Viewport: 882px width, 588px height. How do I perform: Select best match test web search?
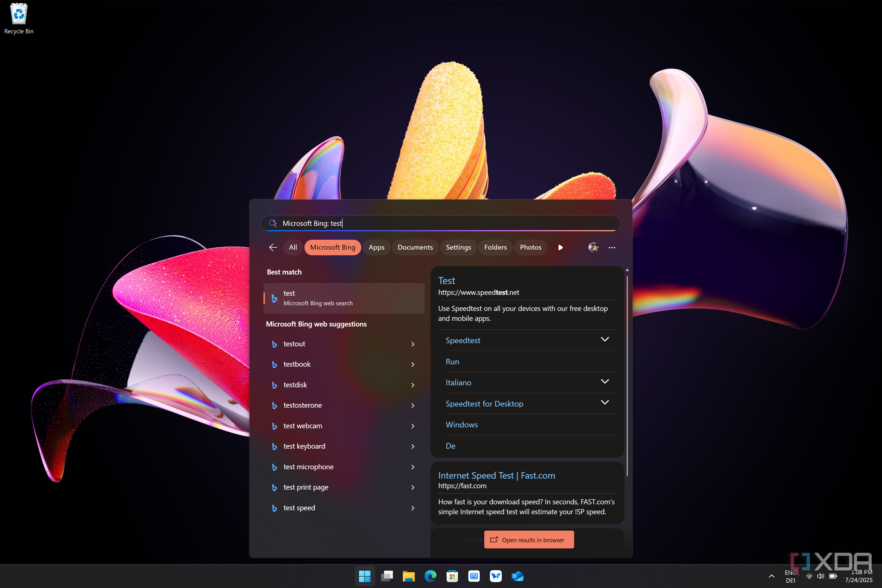click(344, 298)
